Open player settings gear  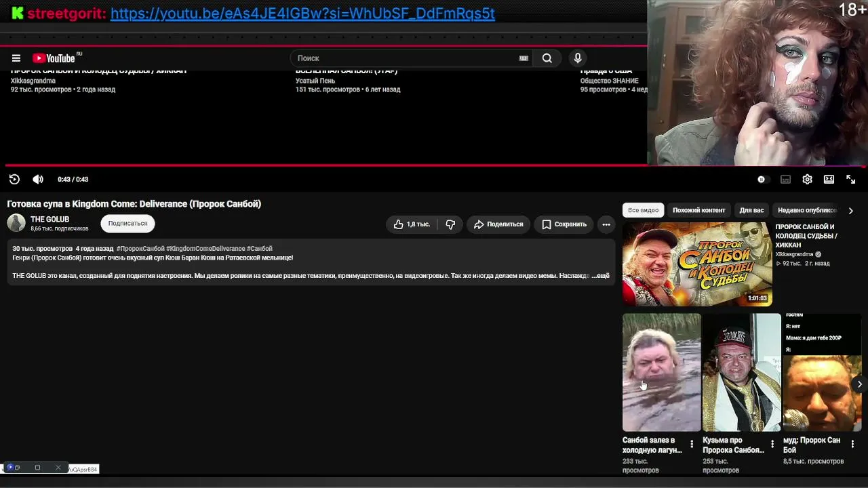click(x=807, y=180)
